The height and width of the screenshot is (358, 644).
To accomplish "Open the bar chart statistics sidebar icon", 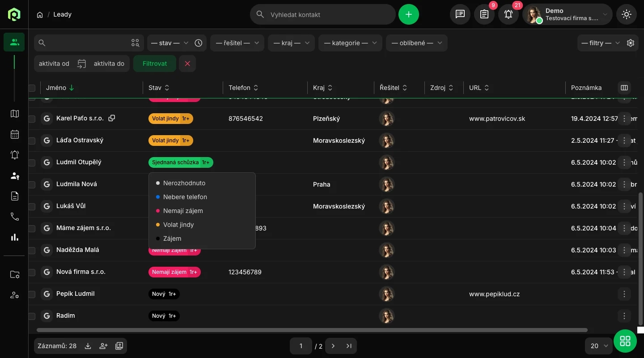I will (x=15, y=237).
